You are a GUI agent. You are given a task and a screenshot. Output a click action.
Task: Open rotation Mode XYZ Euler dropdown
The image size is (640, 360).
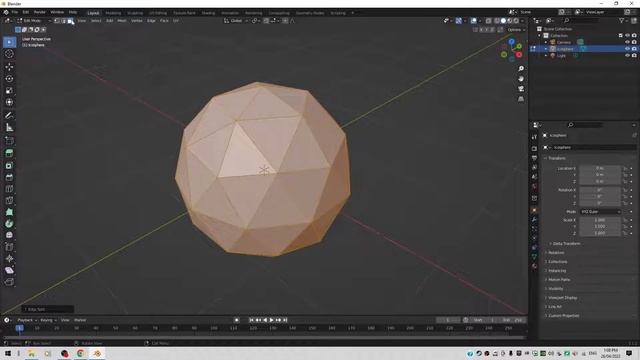(x=600, y=211)
